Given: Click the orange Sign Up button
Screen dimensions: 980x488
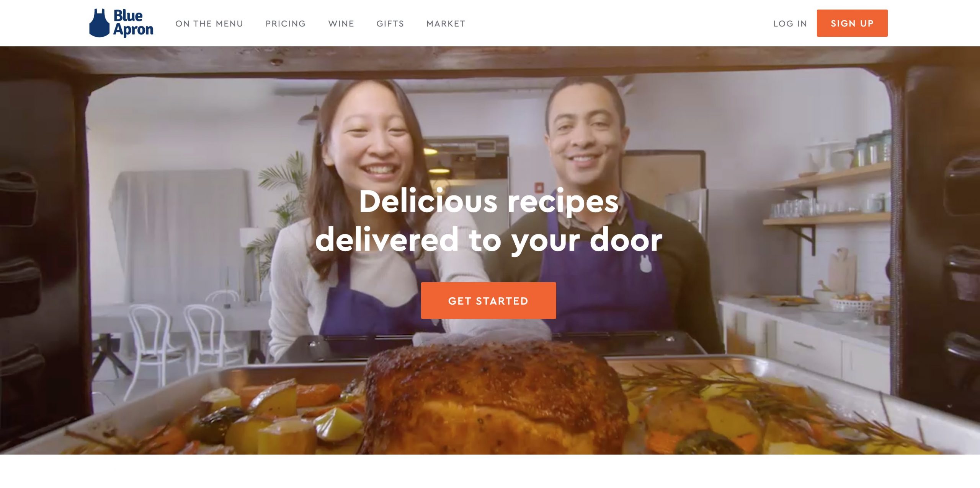Looking at the screenshot, I should pos(852,23).
